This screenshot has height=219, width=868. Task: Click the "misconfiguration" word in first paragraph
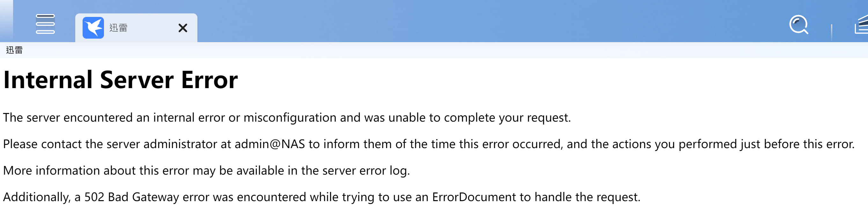(290, 118)
